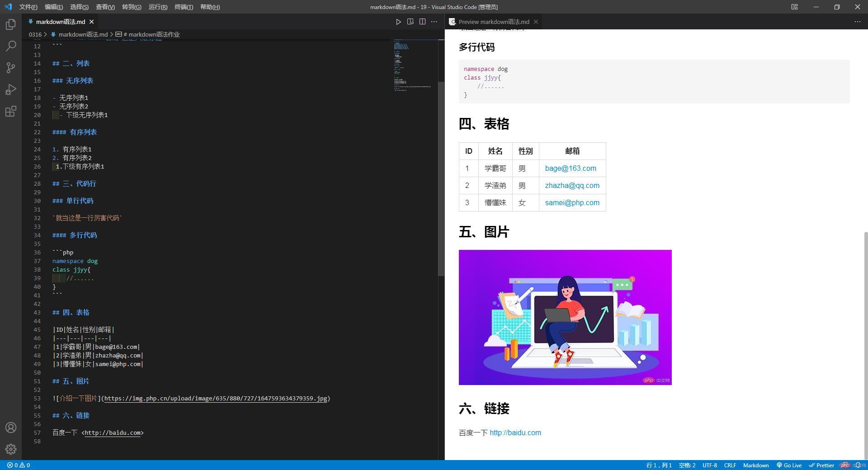This screenshot has width=868, height=470.
Task: Open the Accounts menu icon
Action: click(11, 428)
